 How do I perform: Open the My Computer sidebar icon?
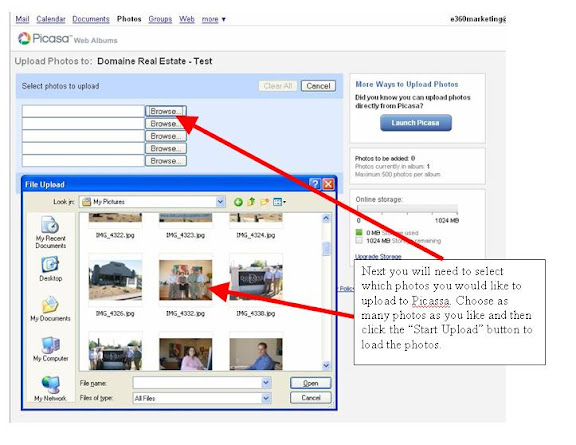50,345
